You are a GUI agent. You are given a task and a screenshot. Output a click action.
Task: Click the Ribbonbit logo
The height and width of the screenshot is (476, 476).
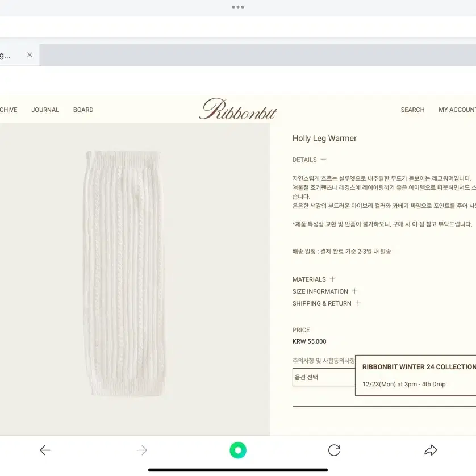point(237,108)
